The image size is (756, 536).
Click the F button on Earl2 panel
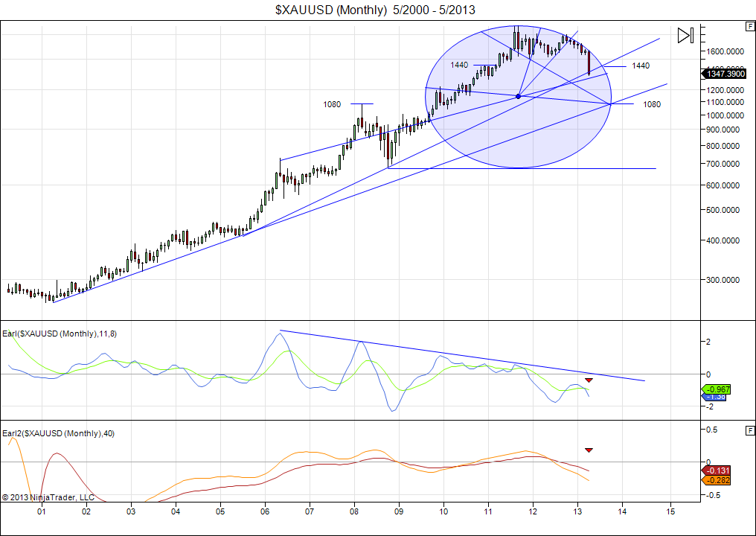(x=750, y=430)
